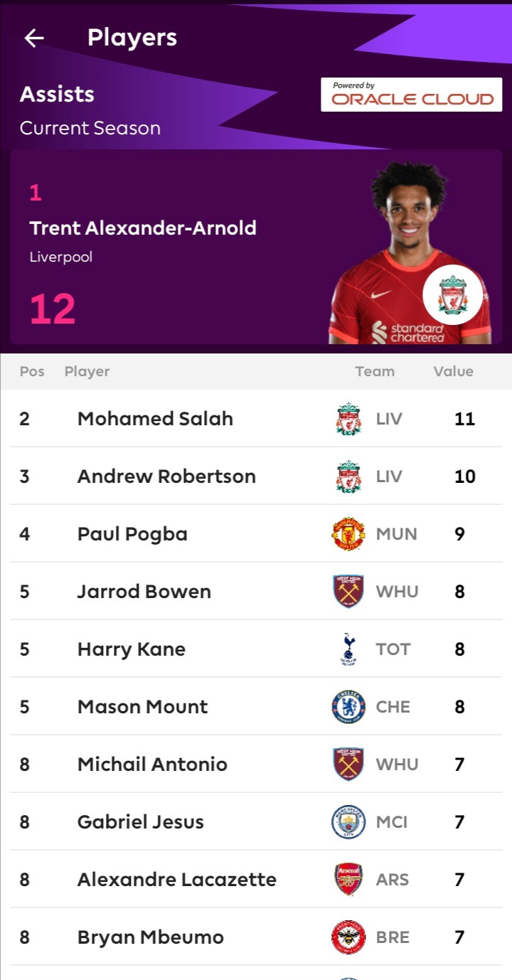Click Liverpool badge on featured player card
Viewport: 512px width, 980px height.
[452, 294]
